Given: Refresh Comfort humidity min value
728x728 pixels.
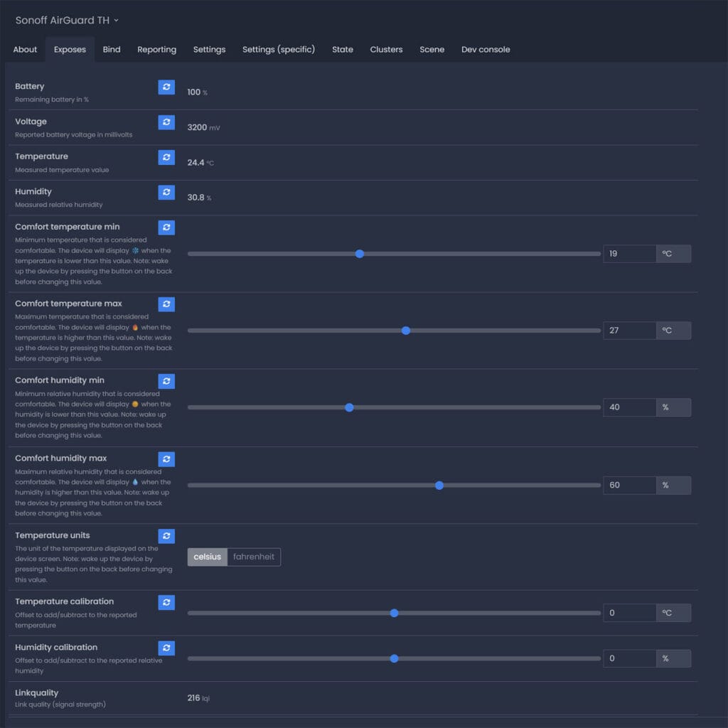Looking at the screenshot, I should tap(166, 381).
